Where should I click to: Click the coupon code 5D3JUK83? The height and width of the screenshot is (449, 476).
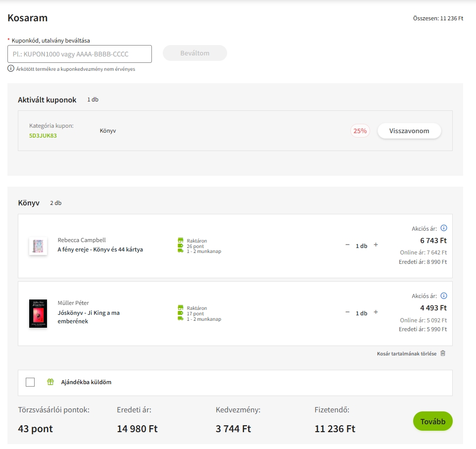(x=43, y=136)
